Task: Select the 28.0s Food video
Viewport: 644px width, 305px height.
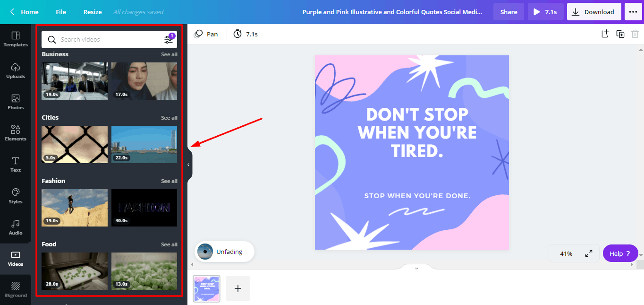Action: point(75,271)
